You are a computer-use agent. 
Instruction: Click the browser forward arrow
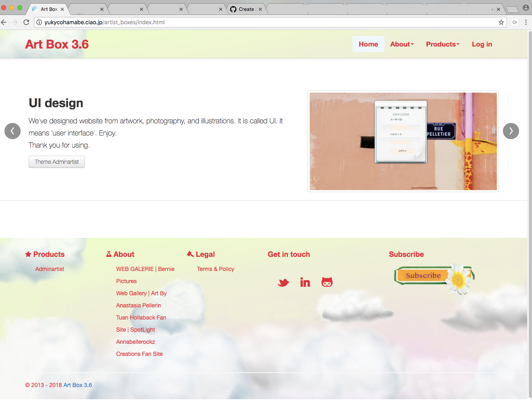15,22
